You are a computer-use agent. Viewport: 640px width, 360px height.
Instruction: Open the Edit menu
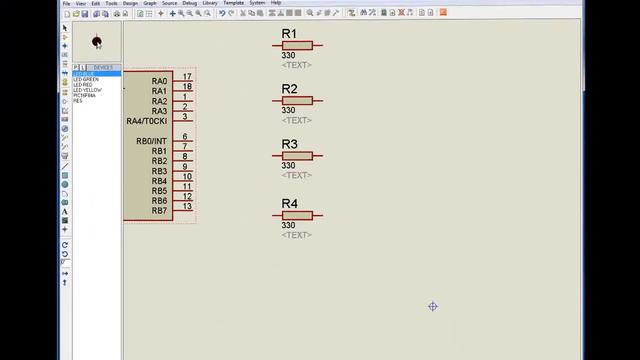click(x=96, y=3)
